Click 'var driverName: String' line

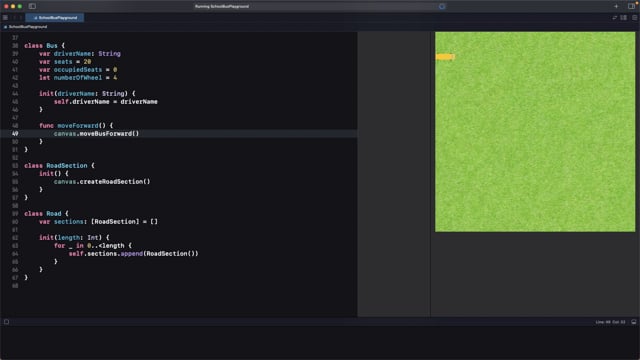(80, 53)
